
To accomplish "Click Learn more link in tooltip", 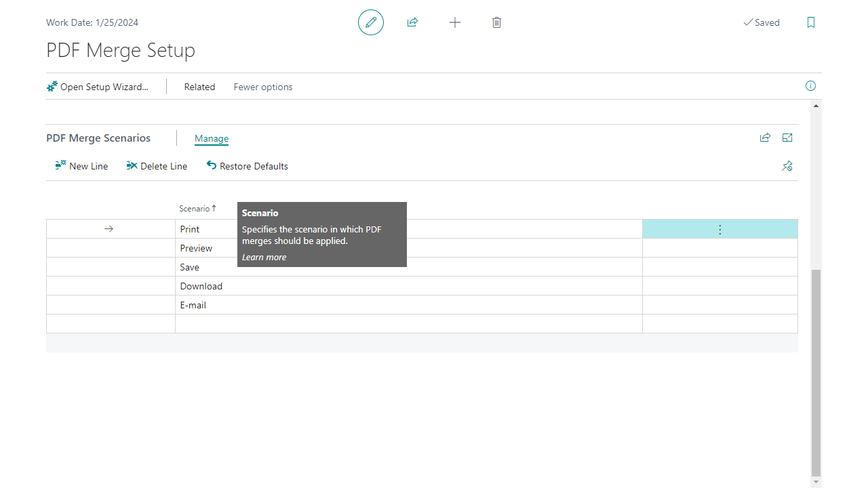I will coord(264,258).
